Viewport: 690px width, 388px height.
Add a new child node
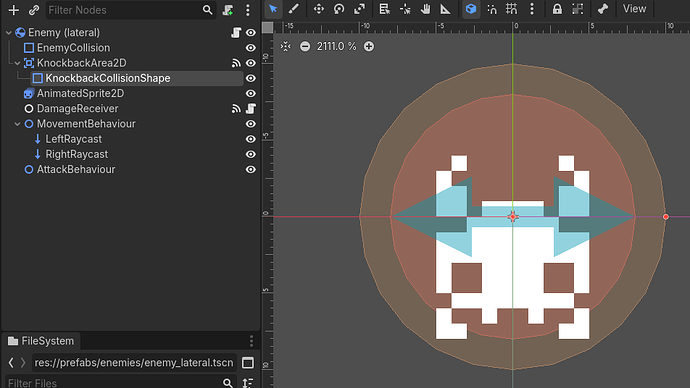(x=14, y=10)
